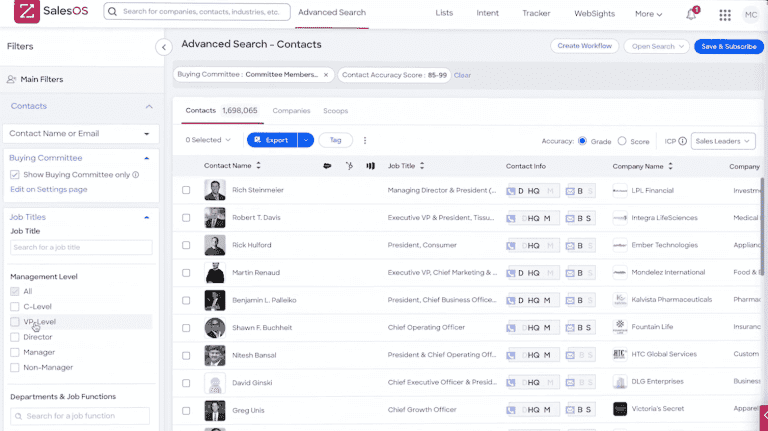Go to Intent in navigation
Screen dimensions: 768x431
click(487, 13)
